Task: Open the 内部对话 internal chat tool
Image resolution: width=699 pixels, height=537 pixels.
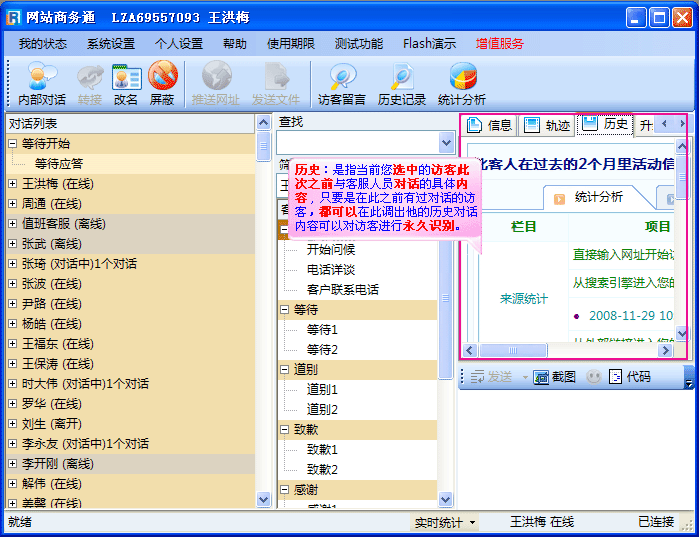Action: (x=42, y=84)
